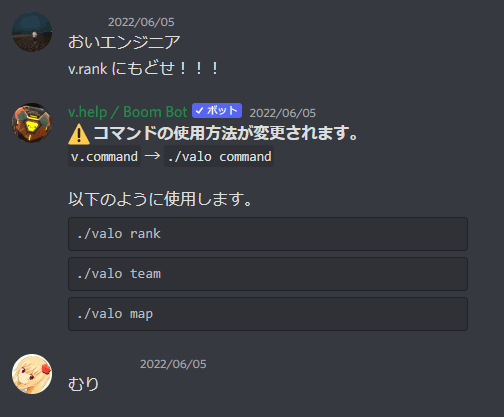This screenshot has width=504, height=417.
Task: Select the ./valo rank code block
Action: point(268,234)
